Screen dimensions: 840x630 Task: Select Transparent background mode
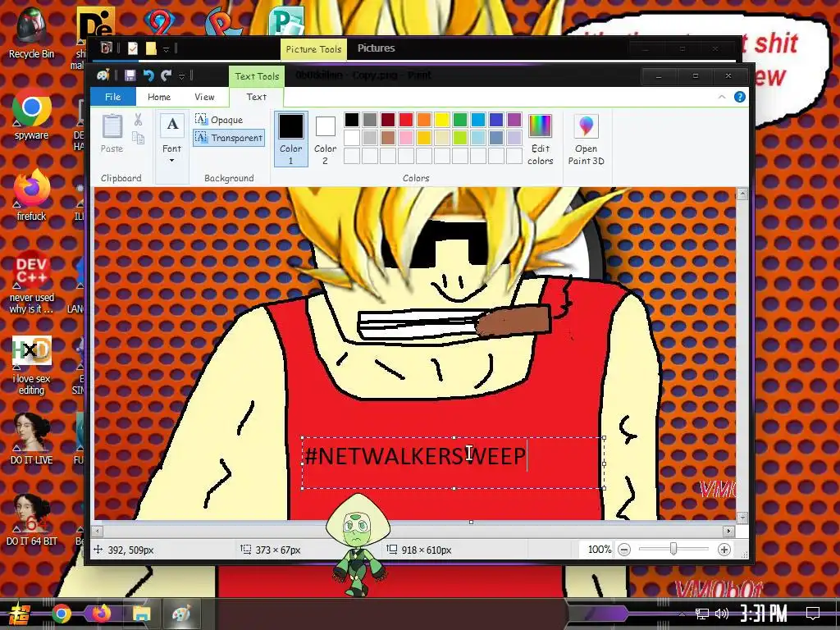(x=229, y=138)
